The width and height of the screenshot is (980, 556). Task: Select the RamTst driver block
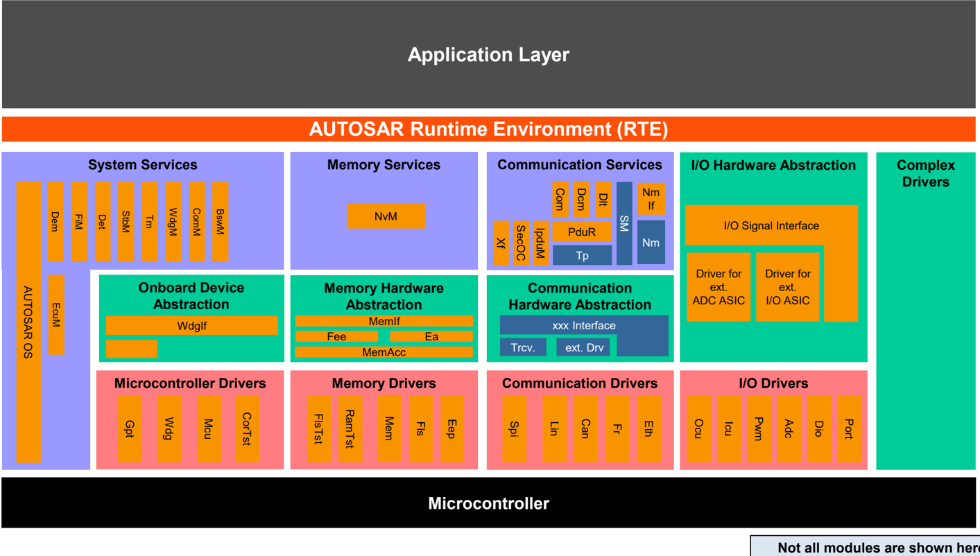coord(350,428)
